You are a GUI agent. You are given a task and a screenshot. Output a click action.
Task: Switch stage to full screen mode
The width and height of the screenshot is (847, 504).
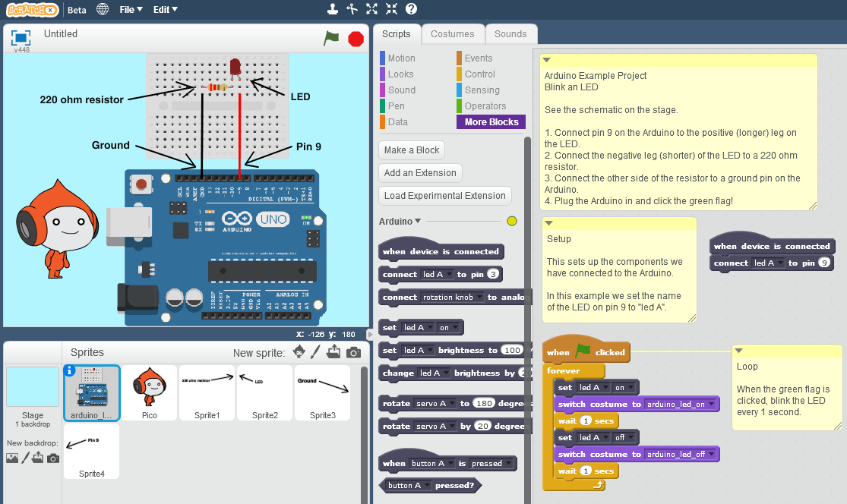21,37
